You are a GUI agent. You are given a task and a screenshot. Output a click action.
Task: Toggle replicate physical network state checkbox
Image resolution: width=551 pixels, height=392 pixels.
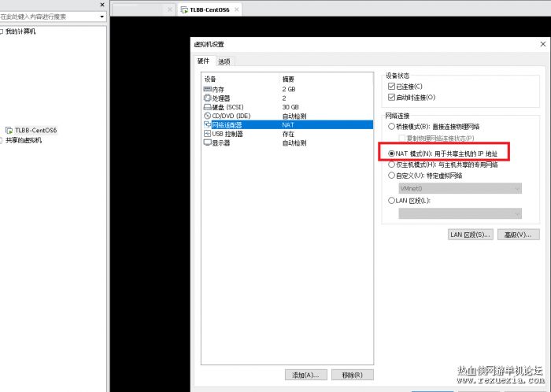[x=402, y=138]
